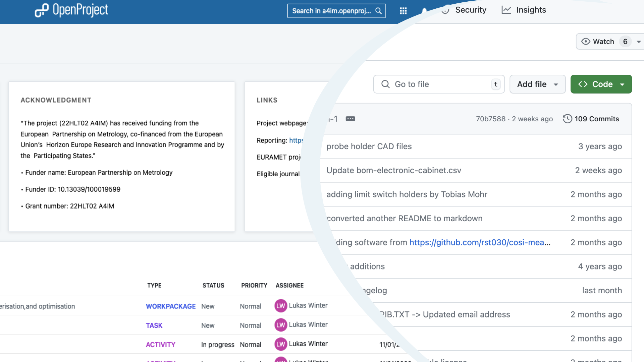
Task: Open the green Code dropdown
Action: [601, 84]
